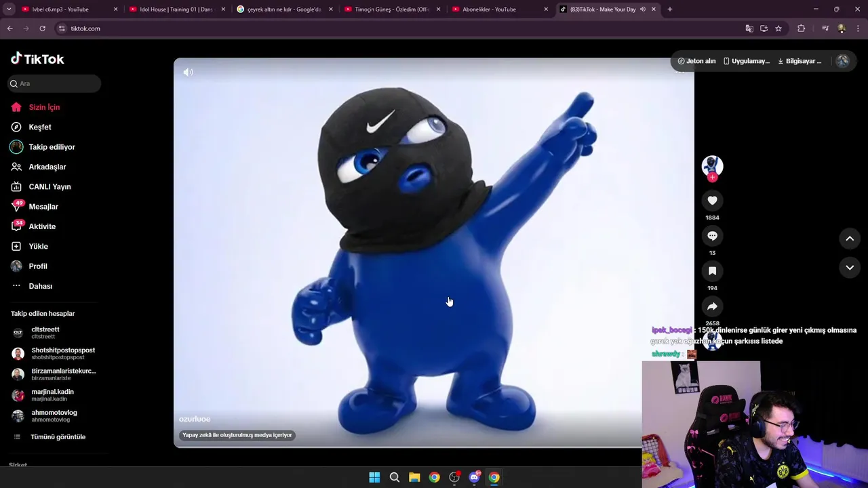Open site information icon in address bar
Screen dimensions: 868x488
click(x=62, y=28)
